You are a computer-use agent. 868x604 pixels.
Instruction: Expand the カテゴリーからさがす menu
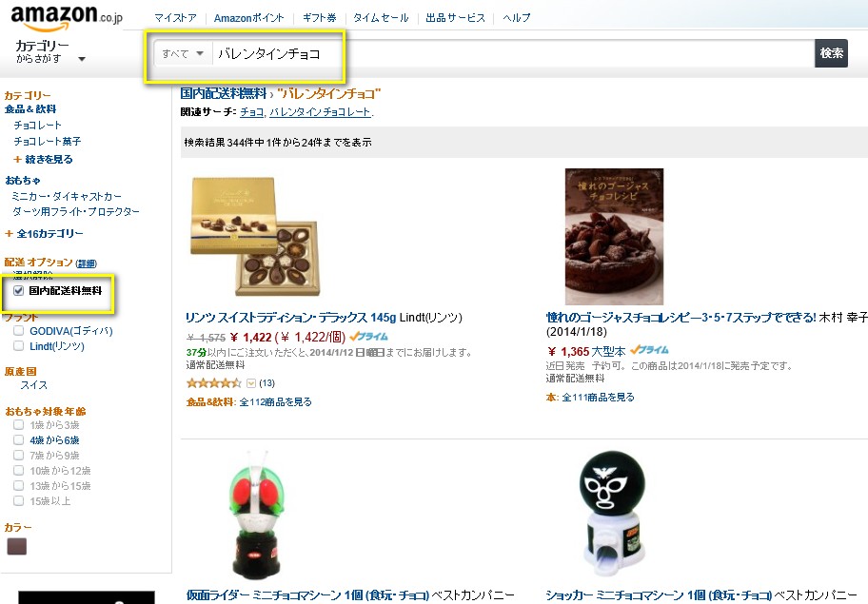coord(49,51)
